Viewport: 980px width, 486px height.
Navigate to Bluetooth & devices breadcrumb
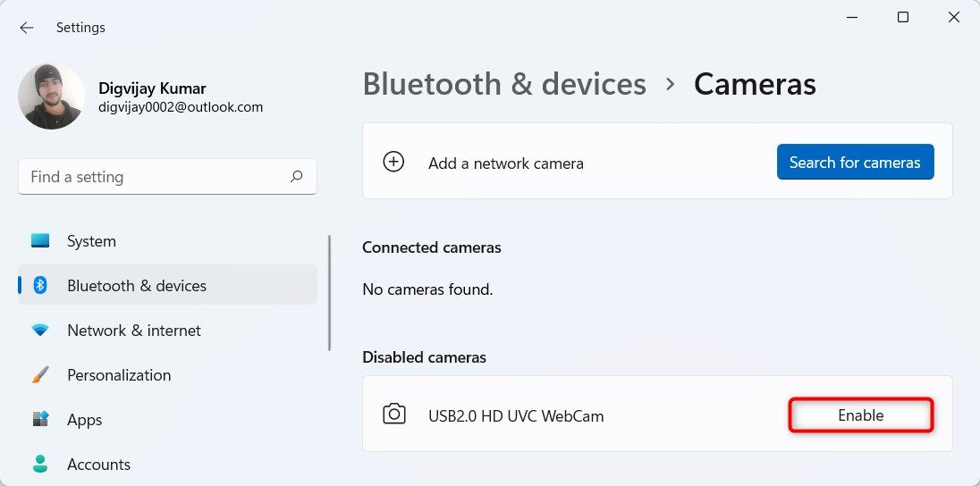pyautogui.click(x=503, y=84)
